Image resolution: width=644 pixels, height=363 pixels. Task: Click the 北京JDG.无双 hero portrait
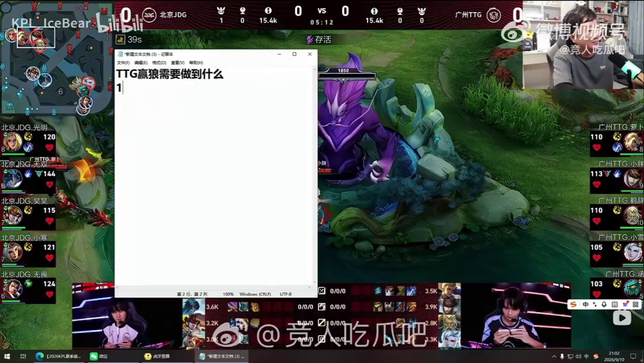pos(13,178)
